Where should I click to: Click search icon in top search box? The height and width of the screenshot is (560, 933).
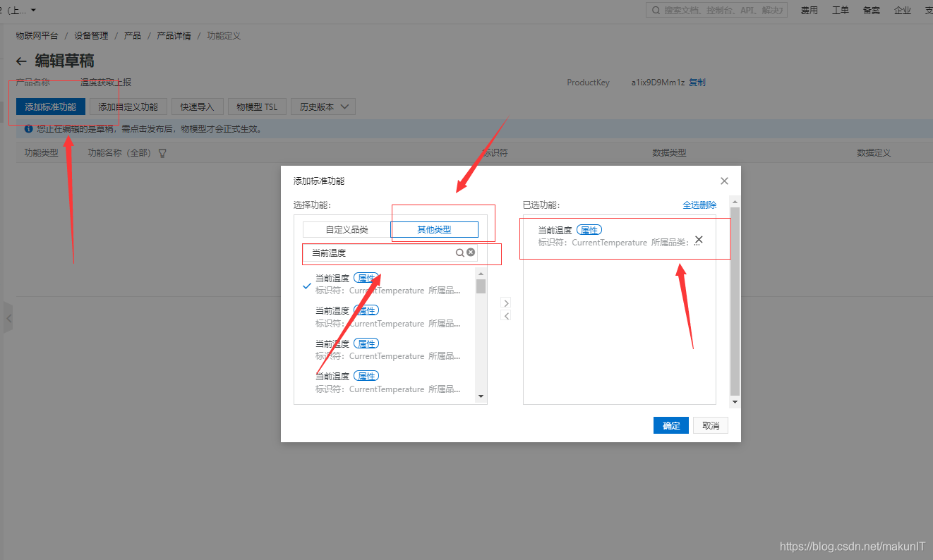(x=656, y=11)
